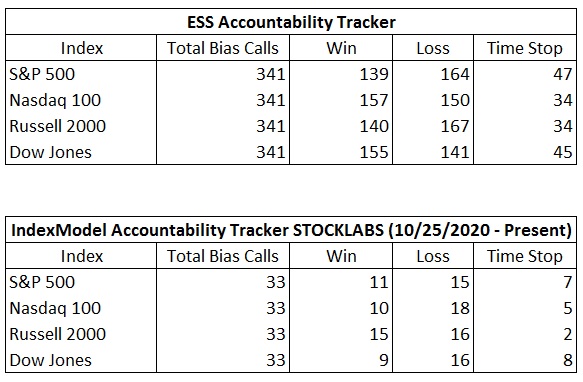
Task: Click Total Bias Calls header in ESS table
Action: point(223,48)
